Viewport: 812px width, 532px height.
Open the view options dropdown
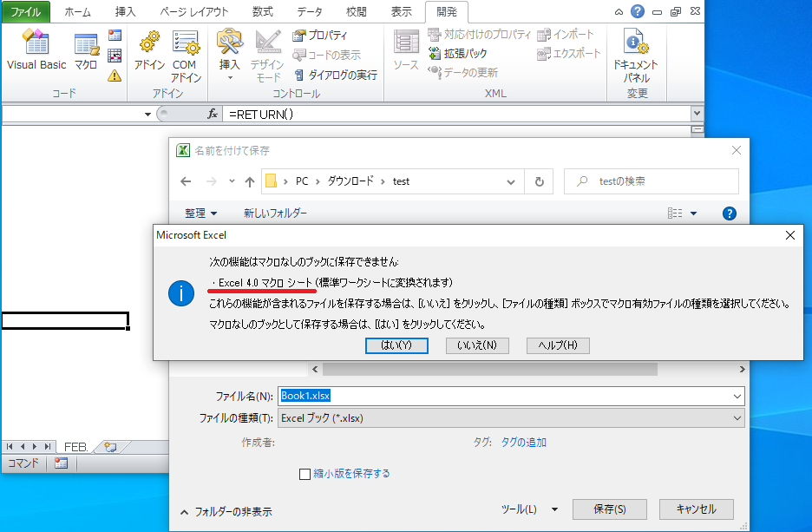[x=693, y=213]
